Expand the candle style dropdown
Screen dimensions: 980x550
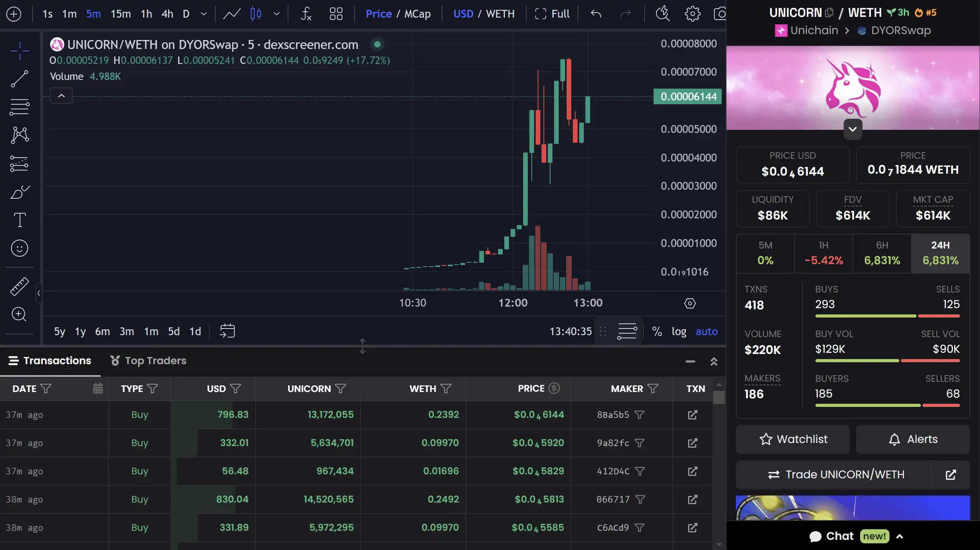tap(277, 14)
